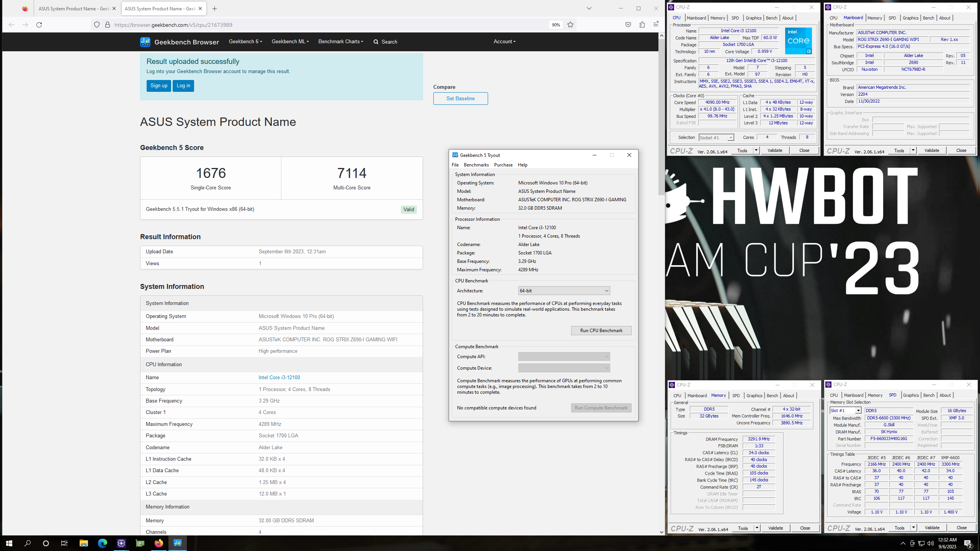This screenshot has height=551, width=980.
Task: Open the green taskbar application icon
Action: [140, 543]
